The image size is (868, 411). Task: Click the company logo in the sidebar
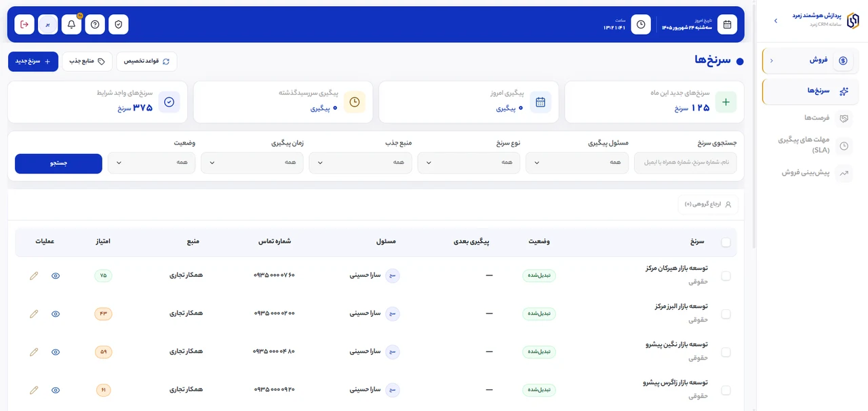[852, 20]
